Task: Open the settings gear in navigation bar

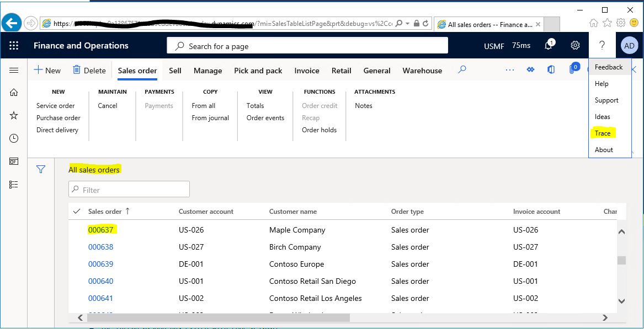Action: [x=576, y=46]
